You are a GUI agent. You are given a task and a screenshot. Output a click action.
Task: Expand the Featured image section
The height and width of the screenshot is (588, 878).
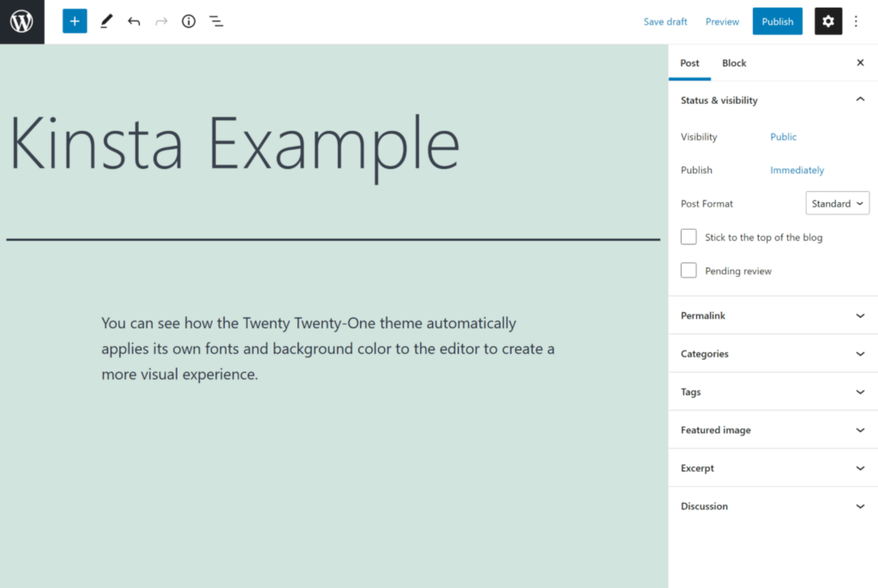click(772, 429)
